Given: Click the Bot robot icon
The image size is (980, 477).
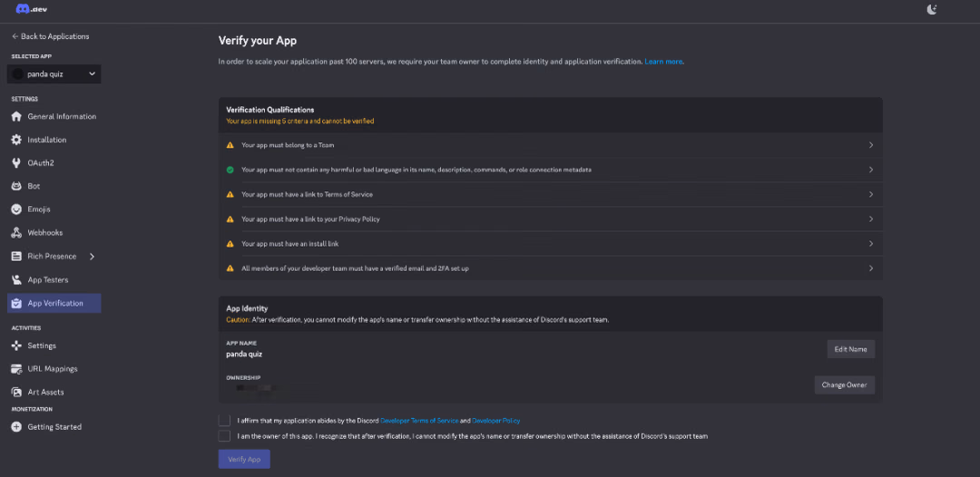Looking at the screenshot, I should [x=17, y=186].
